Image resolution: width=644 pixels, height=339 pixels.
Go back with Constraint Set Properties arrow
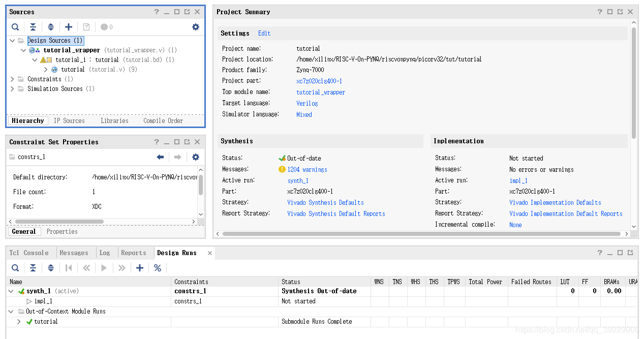tap(161, 157)
